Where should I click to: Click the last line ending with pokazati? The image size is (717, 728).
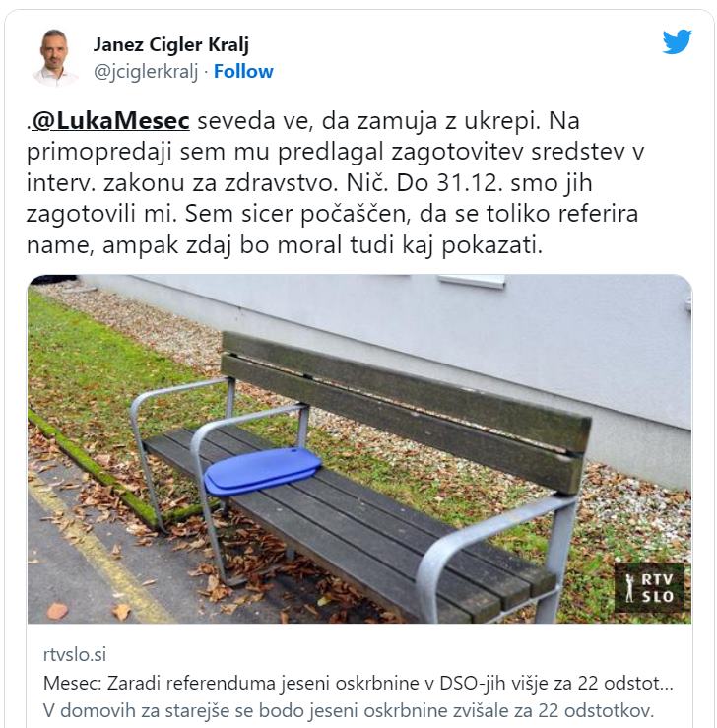(x=285, y=245)
